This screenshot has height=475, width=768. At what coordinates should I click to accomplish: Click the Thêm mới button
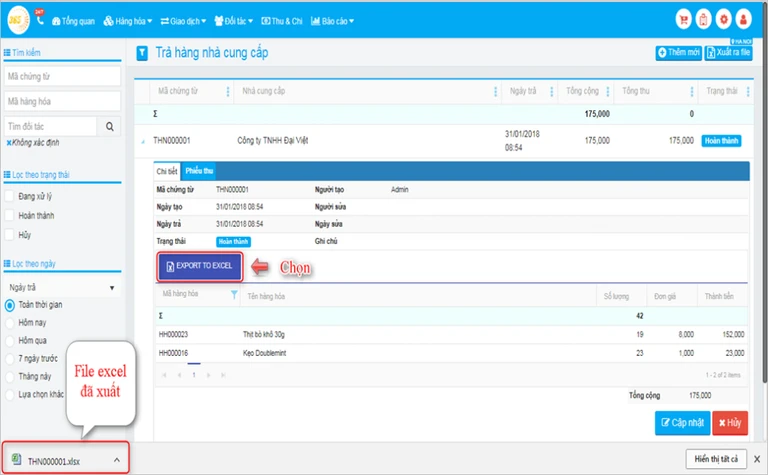pos(678,52)
